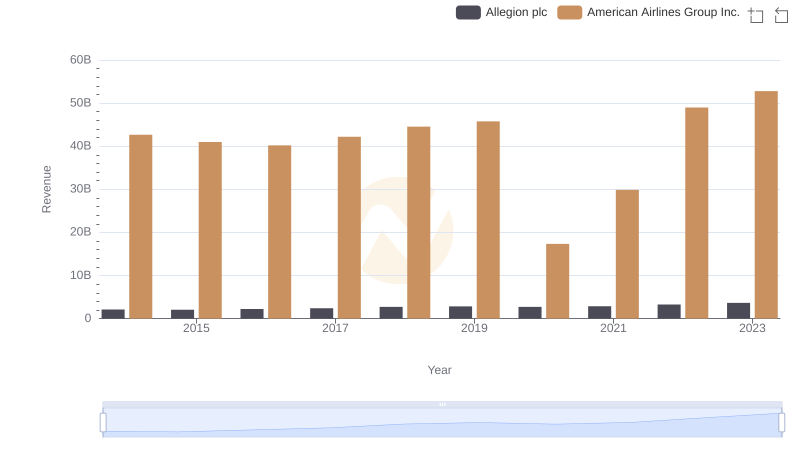
Task: Click the 2017 Allegion plc bar
Action: (321, 313)
